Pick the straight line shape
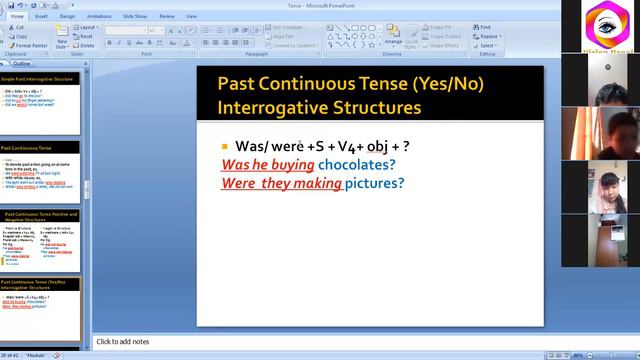The width and height of the screenshot is (640, 360). tap(338, 28)
